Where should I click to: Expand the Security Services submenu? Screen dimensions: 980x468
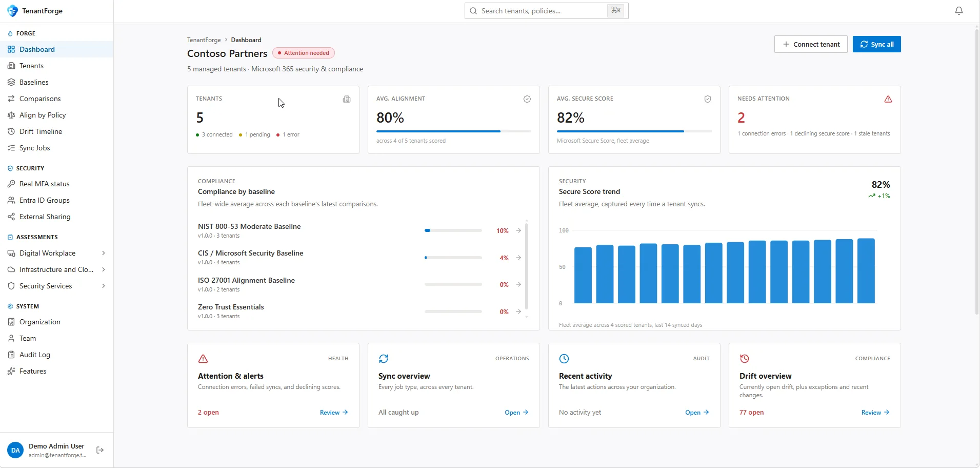(x=104, y=286)
